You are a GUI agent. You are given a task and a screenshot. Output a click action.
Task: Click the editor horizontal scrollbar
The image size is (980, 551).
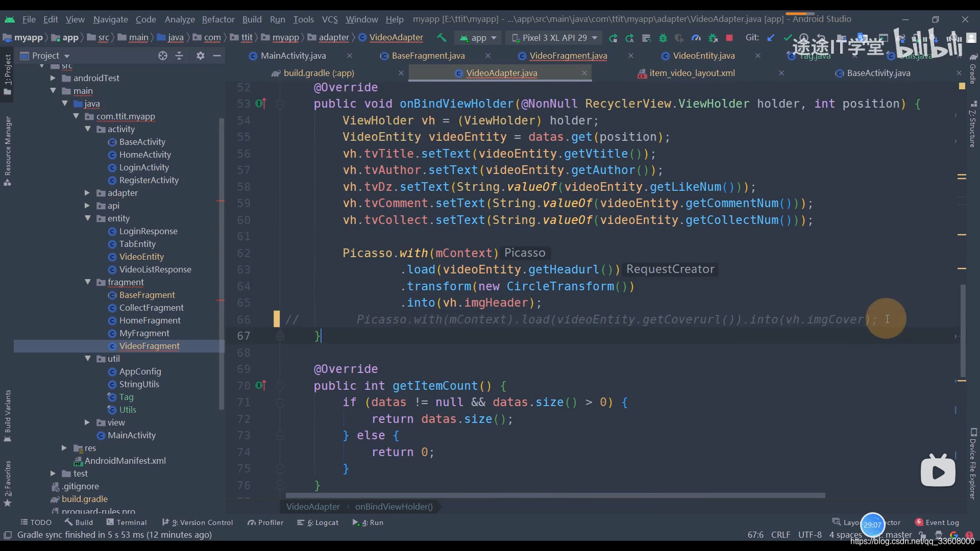click(555, 495)
